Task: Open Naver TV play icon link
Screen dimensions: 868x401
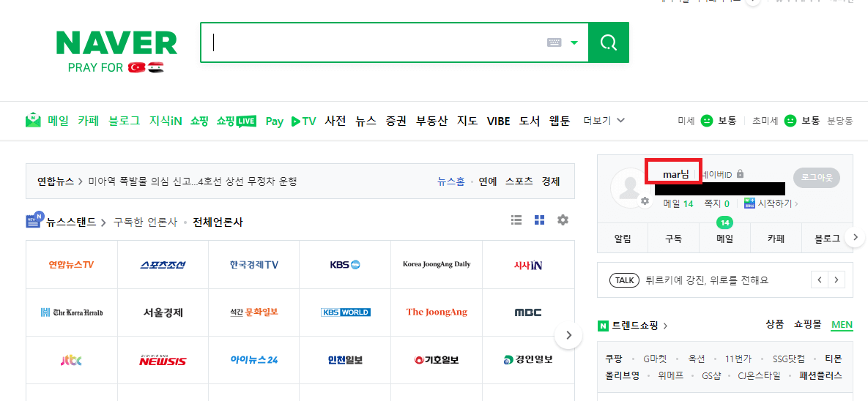Action: [x=303, y=121]
